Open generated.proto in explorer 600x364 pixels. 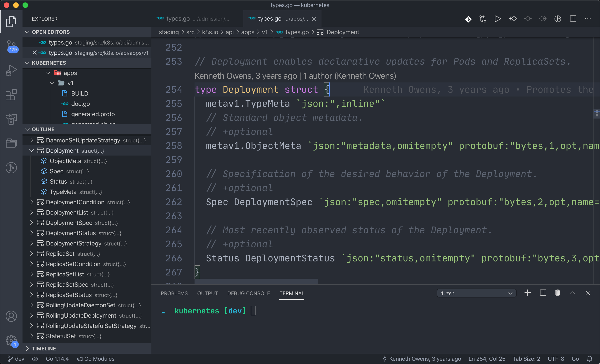(93, 114)
